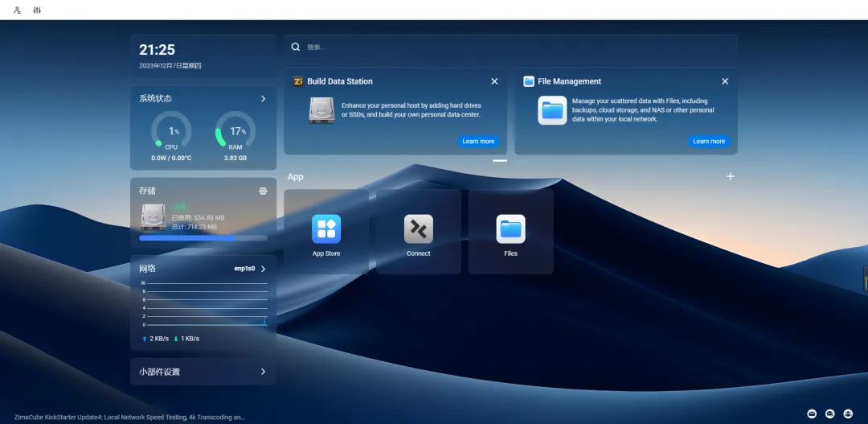Viewport: 868px width, 424px height.
Task: Click the storage usage progress bar
Action: 203,238
